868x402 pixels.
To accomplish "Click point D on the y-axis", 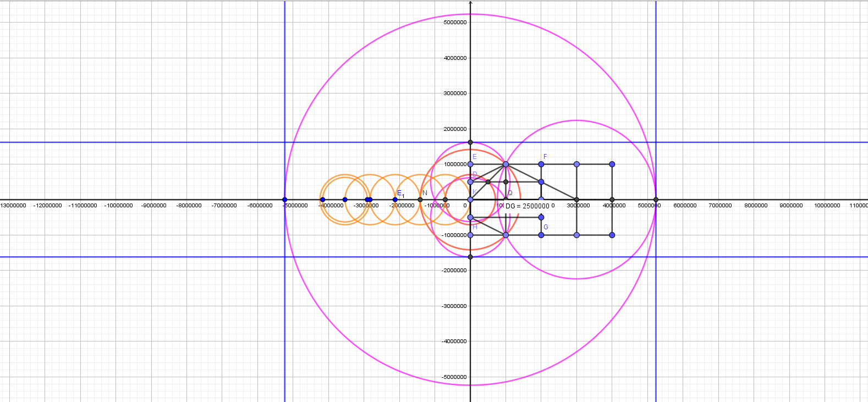I will click(470, 182).
